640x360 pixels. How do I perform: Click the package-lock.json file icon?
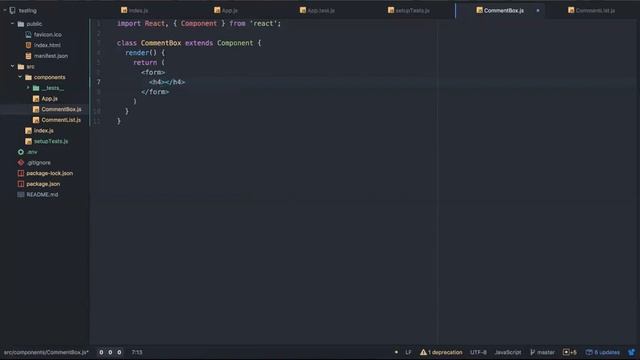tap(21, 173)
